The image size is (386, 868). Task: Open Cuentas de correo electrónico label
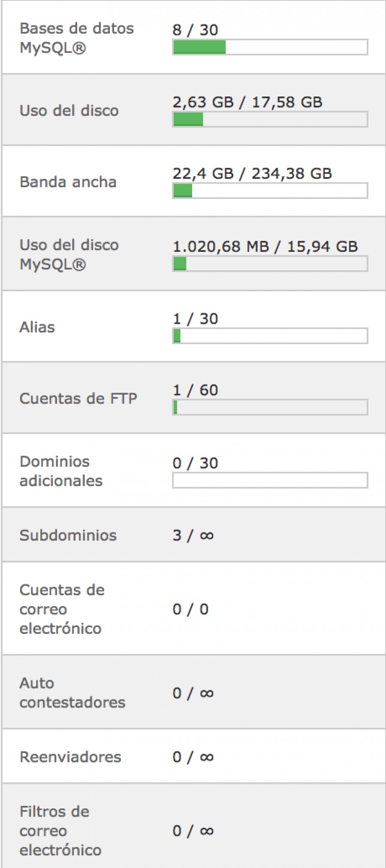62,609
